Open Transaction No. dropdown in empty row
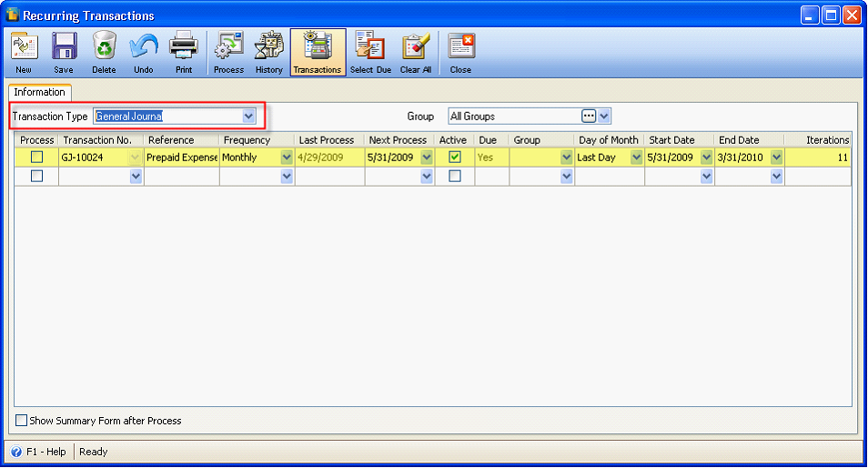The height and width of the screenshot is (468, 868). click(136, 176)
